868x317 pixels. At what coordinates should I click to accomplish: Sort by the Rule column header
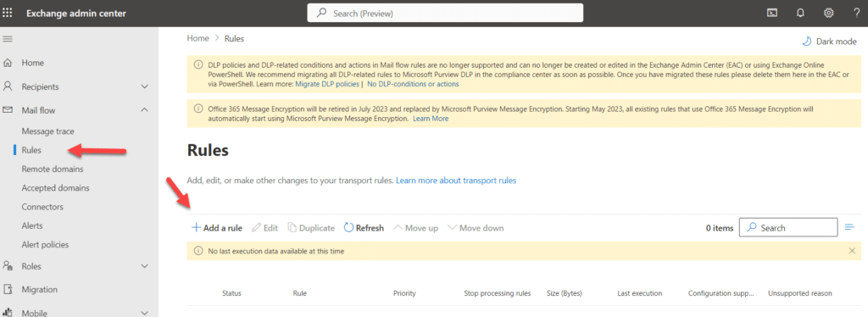[299, 293]
